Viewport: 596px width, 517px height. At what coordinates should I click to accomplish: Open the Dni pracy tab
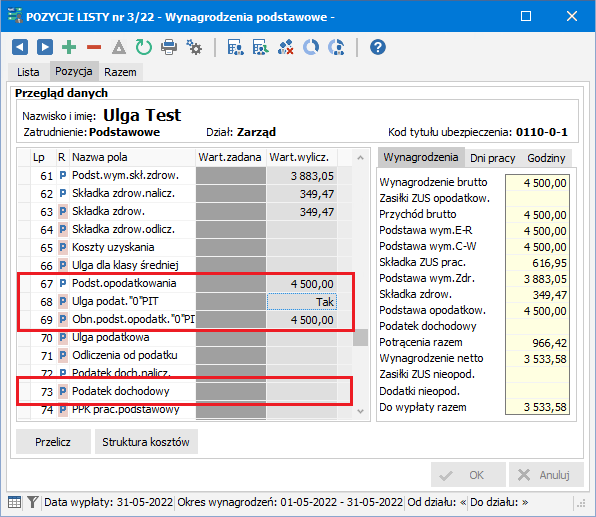point(493,158)
